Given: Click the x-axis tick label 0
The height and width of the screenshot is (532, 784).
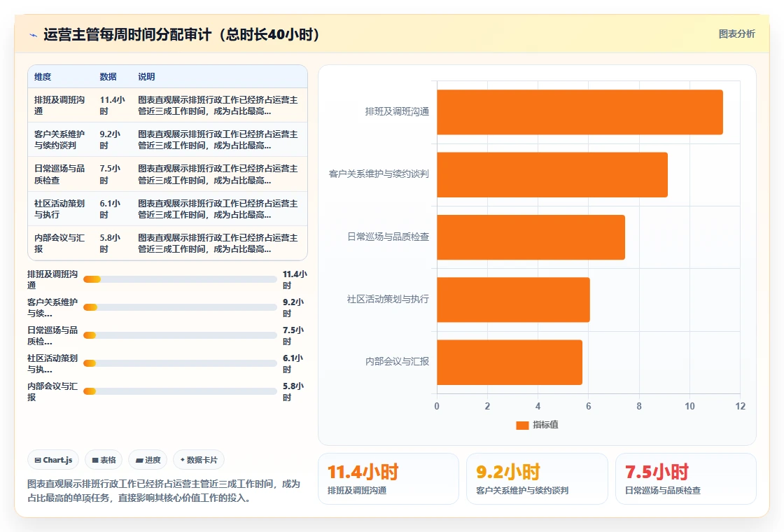Looking at the screenshot, I should (437, 407).
